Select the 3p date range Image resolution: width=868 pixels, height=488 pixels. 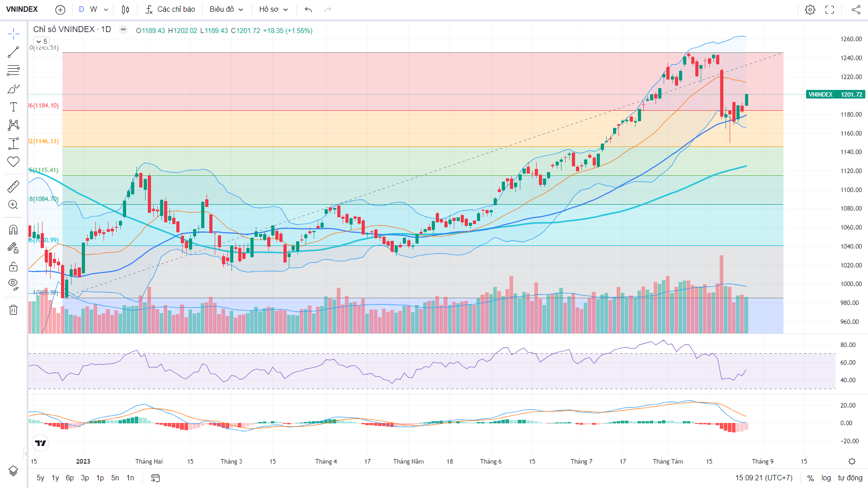85,478
